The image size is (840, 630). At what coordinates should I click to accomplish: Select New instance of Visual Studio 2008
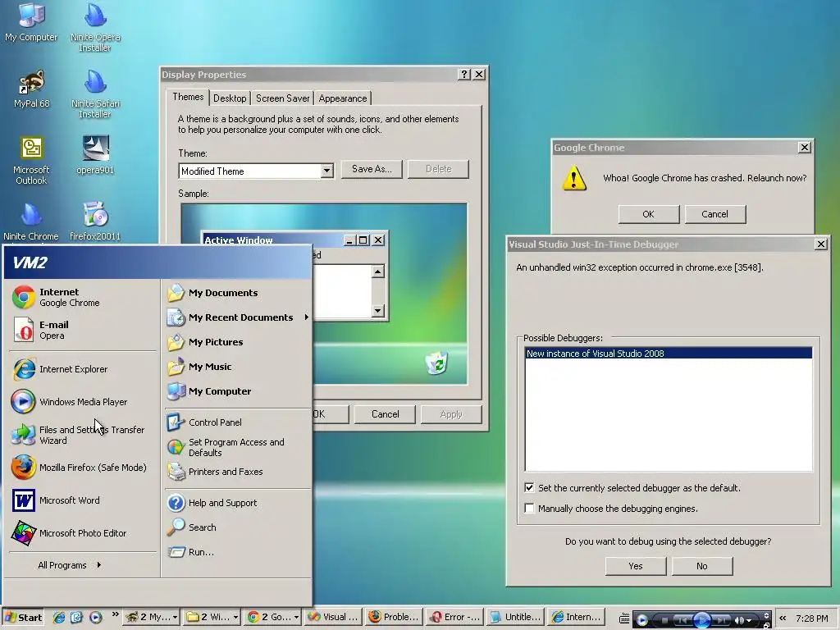[669, 354]
